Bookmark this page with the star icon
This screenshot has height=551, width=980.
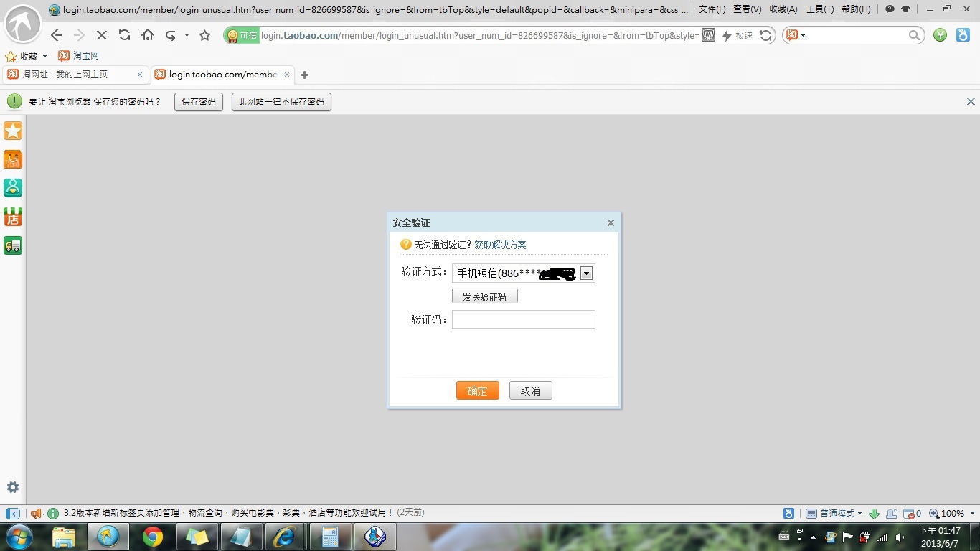coord(204,35)
